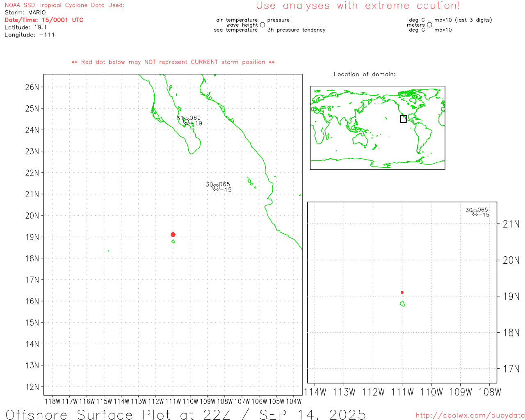Click the buoy station circle in the zoomed inset map

click(x=475, y=213)
